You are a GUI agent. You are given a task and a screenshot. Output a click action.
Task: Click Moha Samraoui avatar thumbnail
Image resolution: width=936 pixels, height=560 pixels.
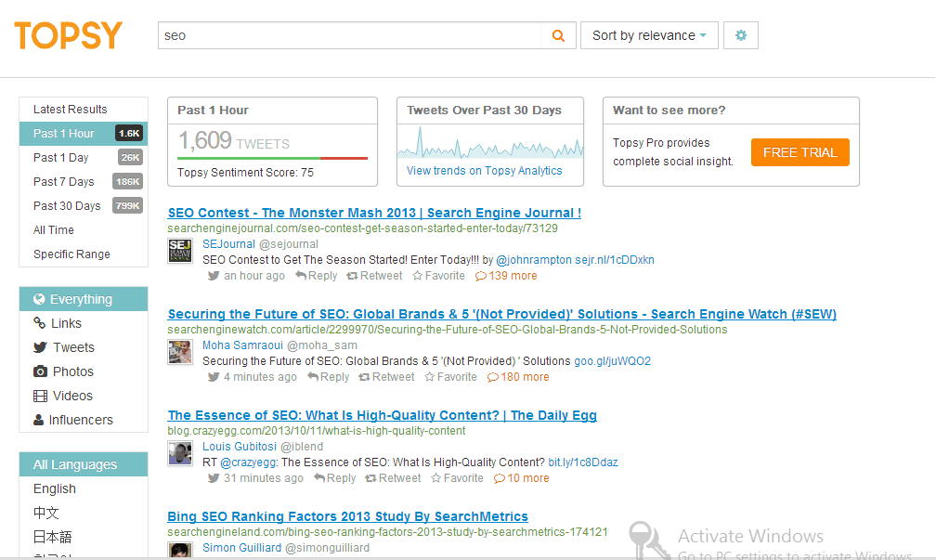coord(180,352)
